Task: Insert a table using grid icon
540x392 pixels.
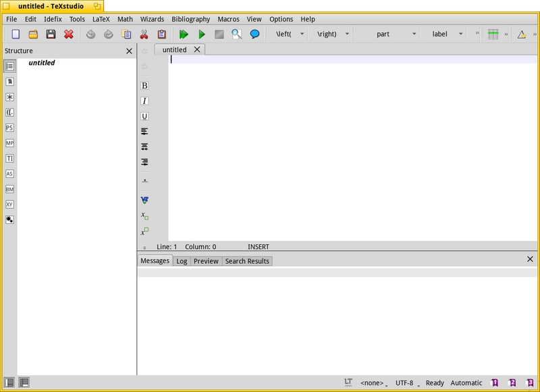Action: [x=493, y=34]
